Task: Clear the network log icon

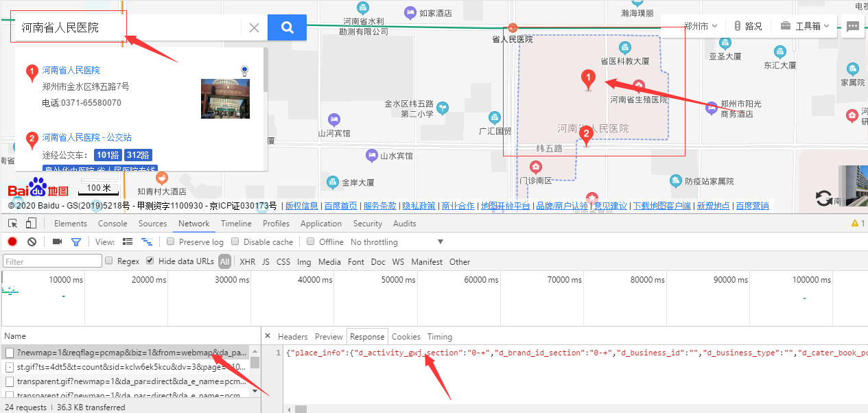Action: point(32,241)
